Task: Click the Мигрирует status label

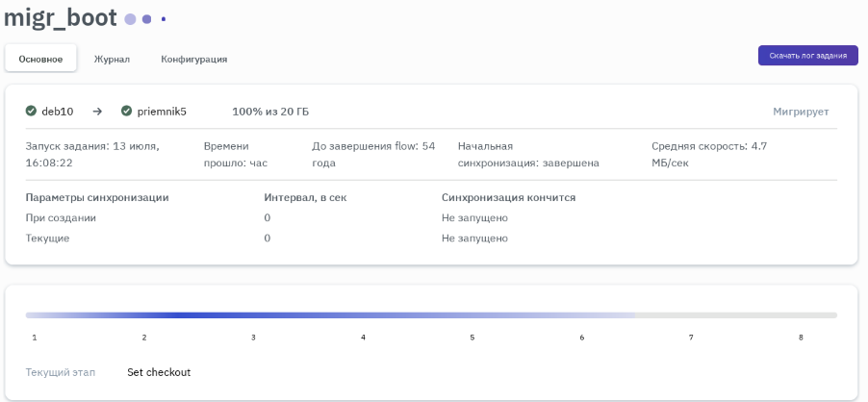Action: [x=801, y=112]
